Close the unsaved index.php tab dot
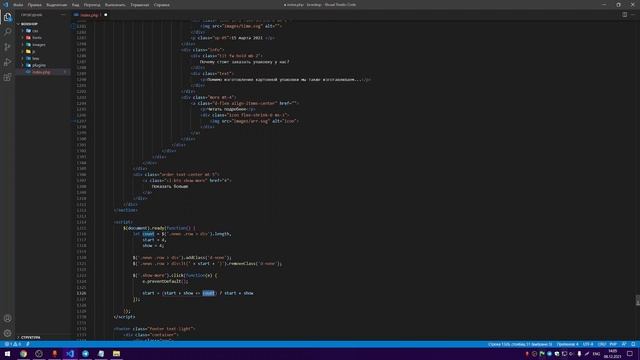The height and width of the screenshot is (360, 640). tap(105, 15)
